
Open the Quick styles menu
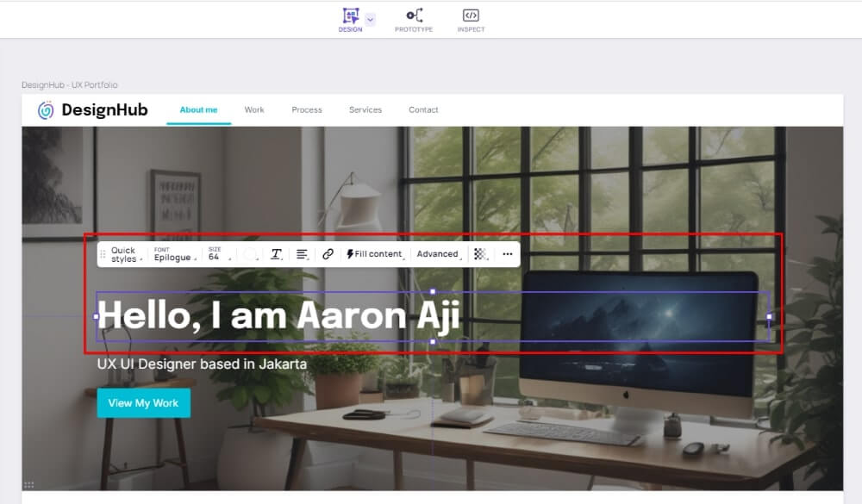click(x=125, y=254)
